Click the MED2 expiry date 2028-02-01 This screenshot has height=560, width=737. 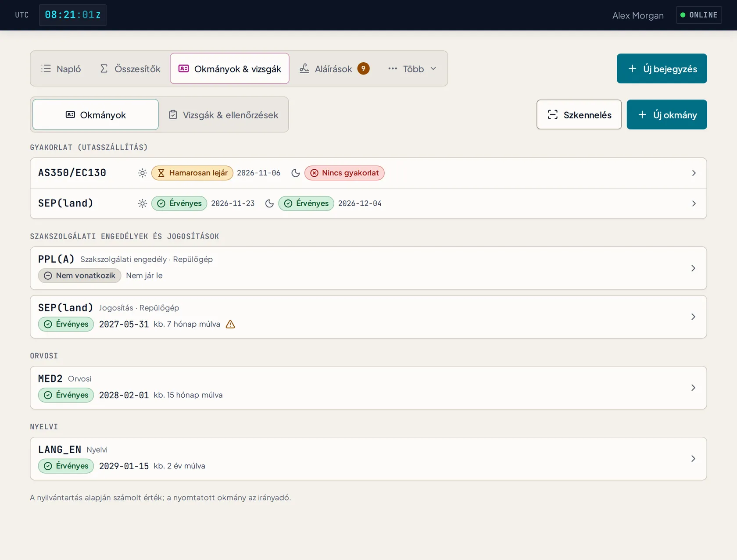click(124, 395)
